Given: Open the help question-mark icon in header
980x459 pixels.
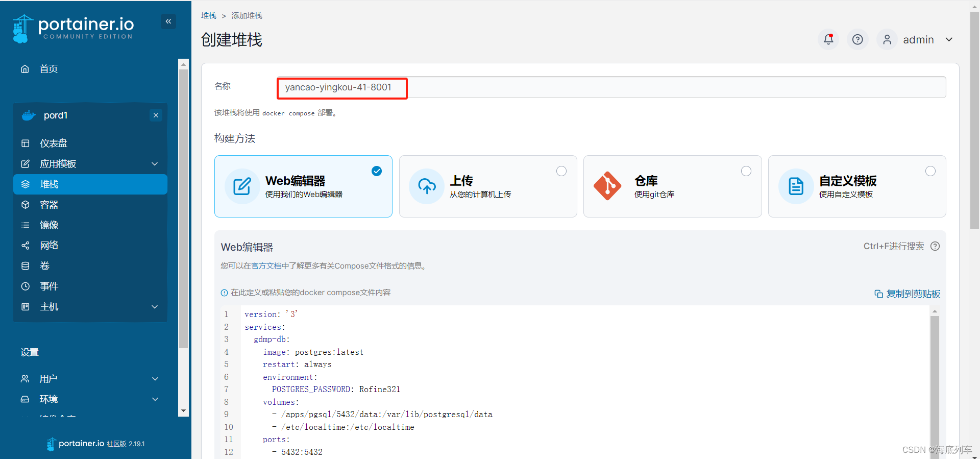Looking at the screenshot, I should 857,39.
